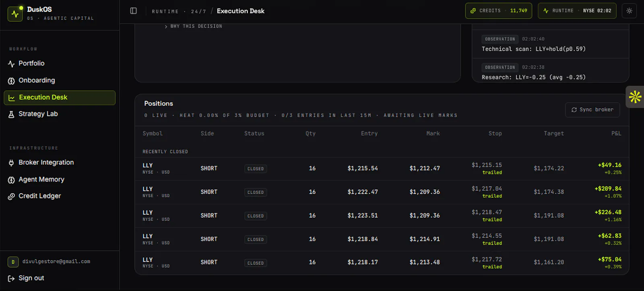This screenshot has width=644, height=291.
Task: Click the RECENTLY CLOSED section label
Action: 165,152
